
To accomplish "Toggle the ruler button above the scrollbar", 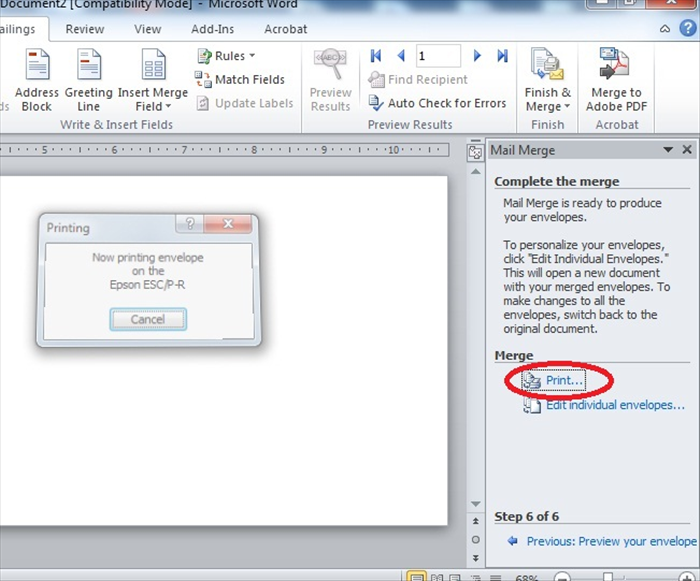I will [475, 152].
